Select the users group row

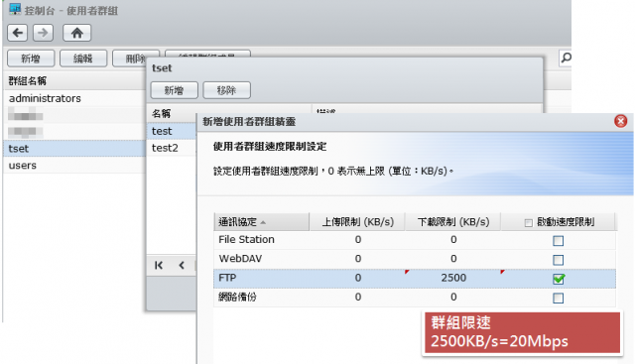click(74, 166)
